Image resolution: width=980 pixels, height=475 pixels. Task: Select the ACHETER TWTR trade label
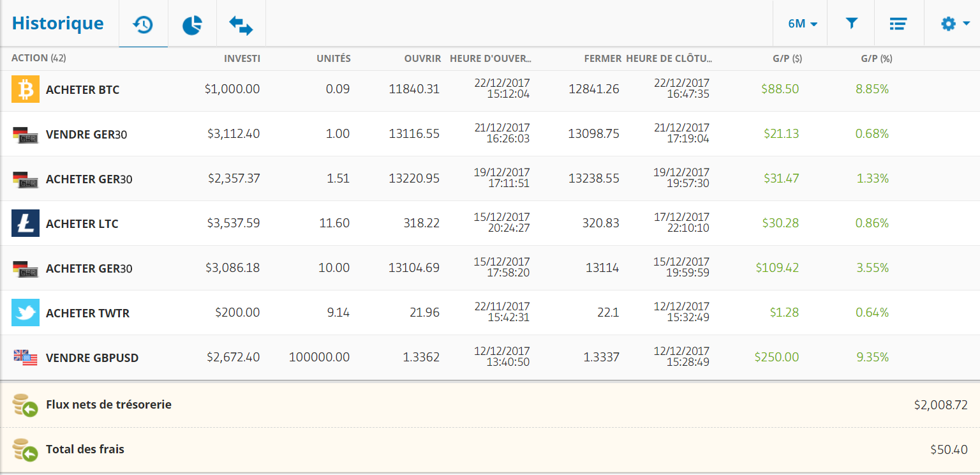pos(87,313)
